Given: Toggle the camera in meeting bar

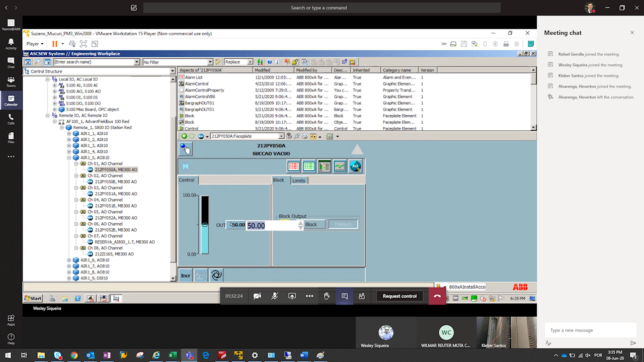Looking at the screenshot, I should pos(257,296).
